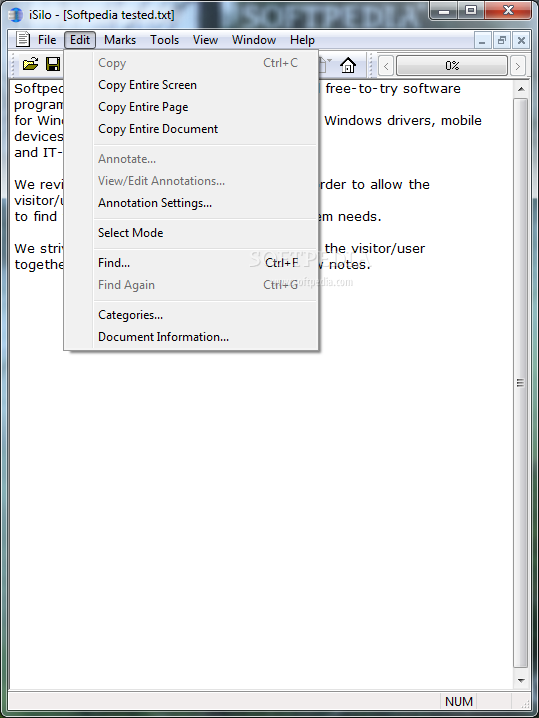Open the Help menu
539x718 pixels.
(302, 40)
